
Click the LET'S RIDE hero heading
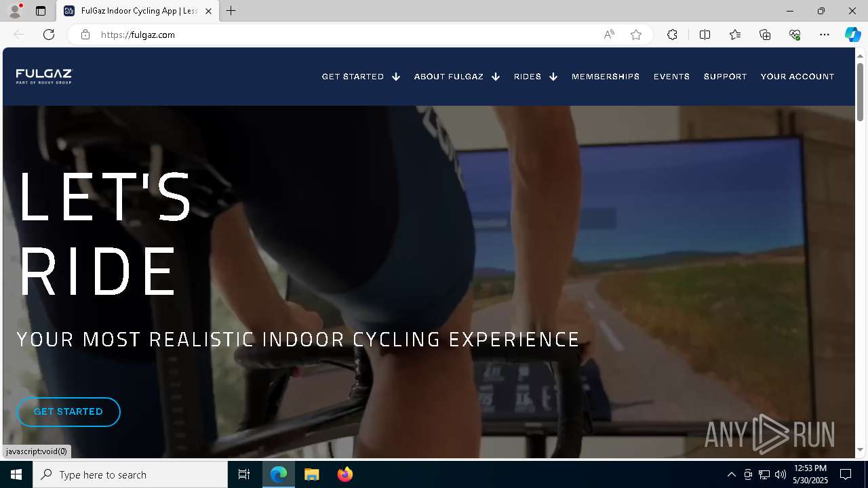(x=105, y=234)
